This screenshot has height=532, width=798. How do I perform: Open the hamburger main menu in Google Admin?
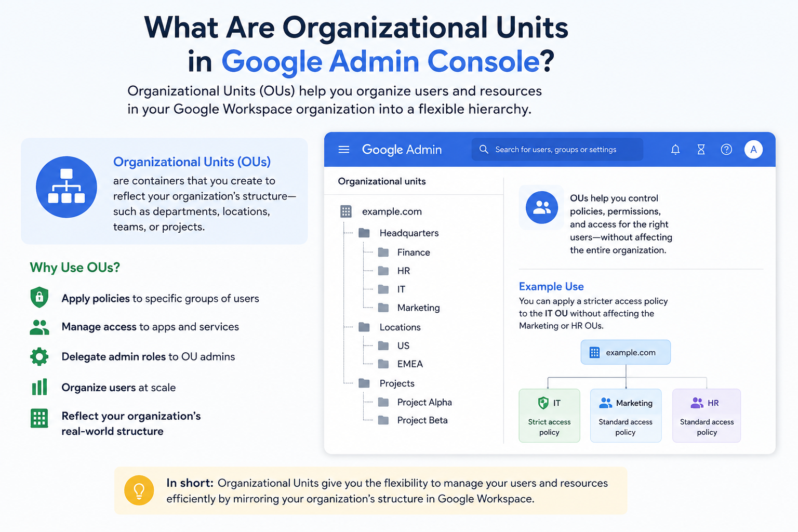[x=344, y=150]
